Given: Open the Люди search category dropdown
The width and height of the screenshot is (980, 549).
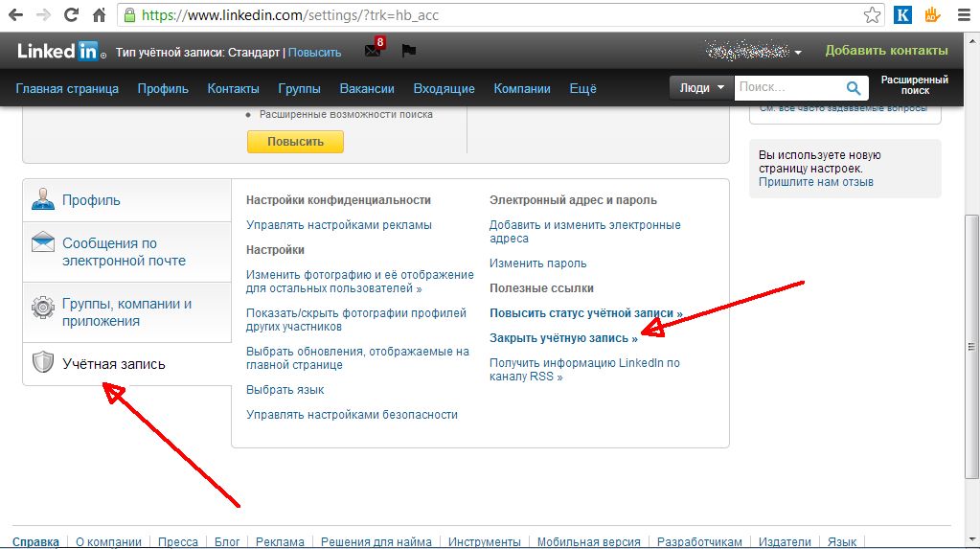Looking at the screenshot, I should point(701,87).
